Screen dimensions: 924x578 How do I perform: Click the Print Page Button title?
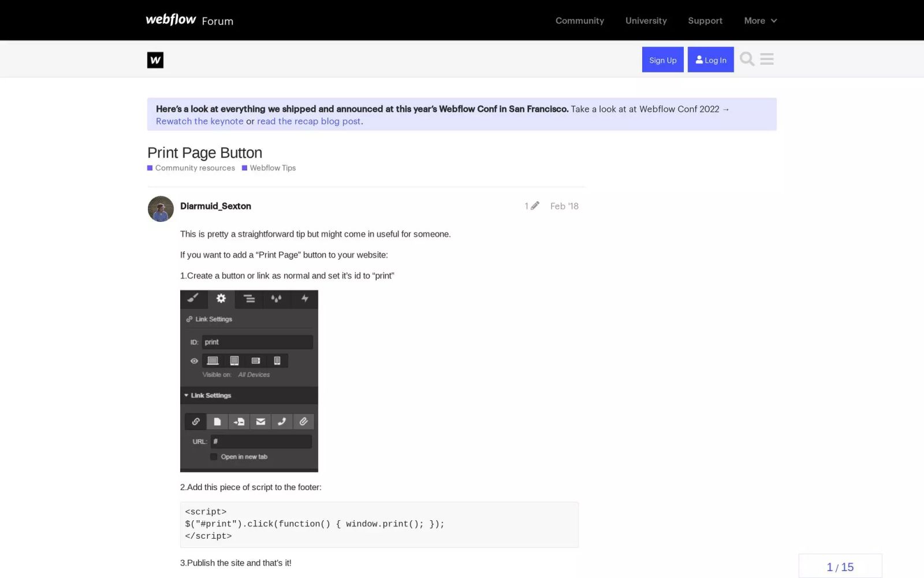tap(204, 153)
